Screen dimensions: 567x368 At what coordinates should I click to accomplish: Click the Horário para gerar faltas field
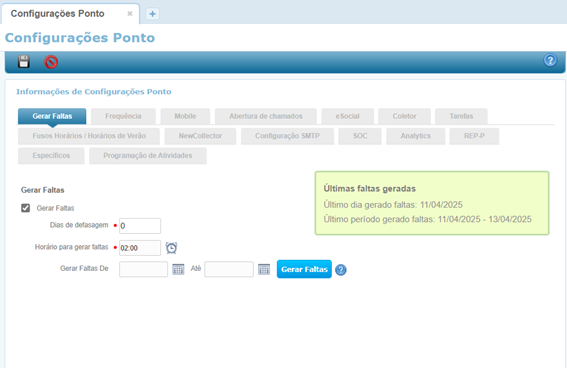click(x=140, y=248)
